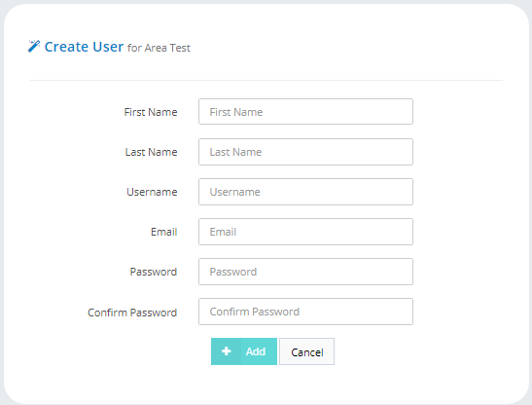Click the First Name label

(x=151, y=112)
